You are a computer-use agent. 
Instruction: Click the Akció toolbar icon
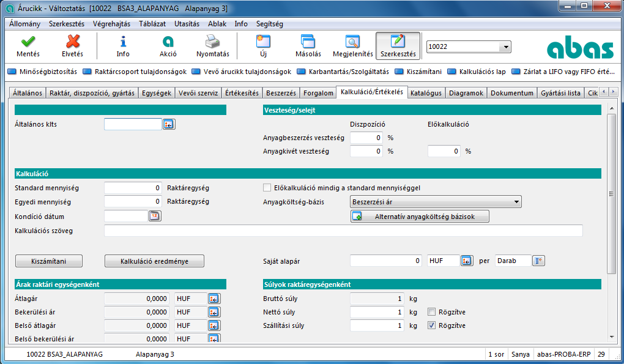pyautogui.click(x=168, y=42)
